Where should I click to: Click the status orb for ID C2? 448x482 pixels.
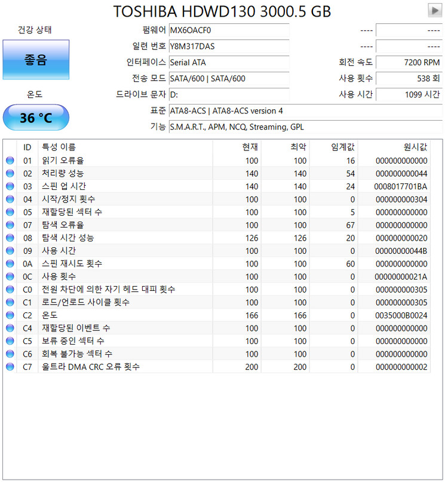tap(10, 315)
